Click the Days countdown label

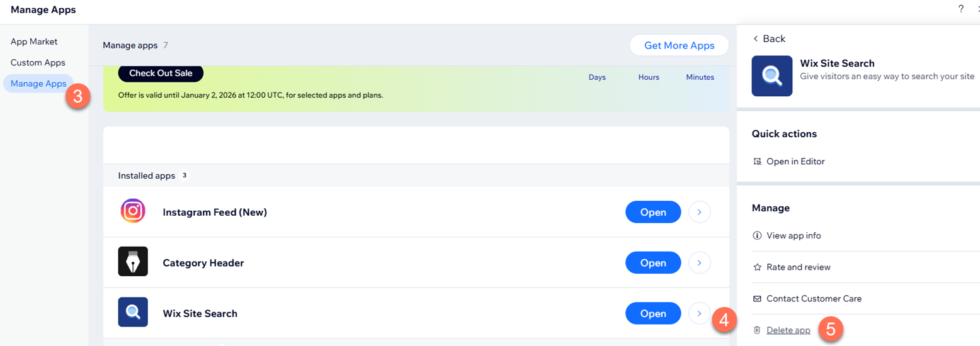pos(597,77)
